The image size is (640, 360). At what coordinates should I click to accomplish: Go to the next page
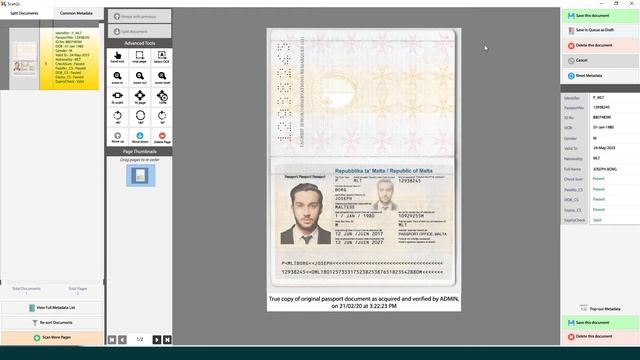point(157,340)
